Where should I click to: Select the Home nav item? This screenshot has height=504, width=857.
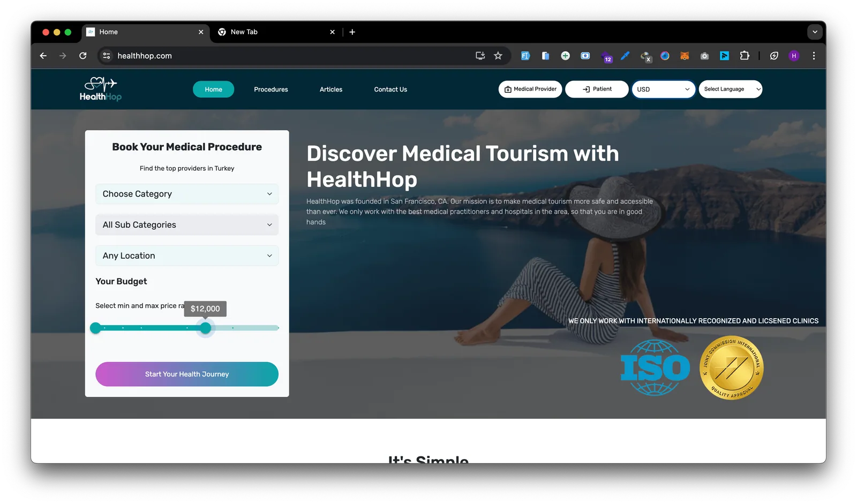[x=213, y=89]
